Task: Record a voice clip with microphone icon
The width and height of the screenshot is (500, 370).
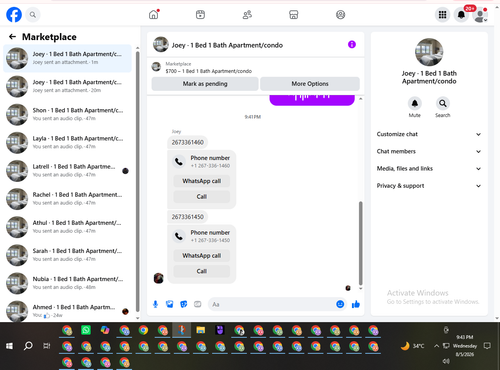Action: point(155,304)
